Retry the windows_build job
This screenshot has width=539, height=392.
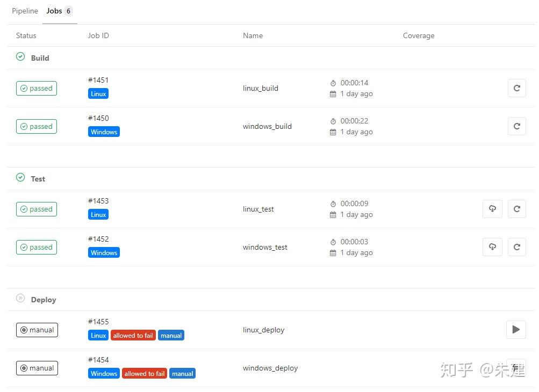coord(516,126)
